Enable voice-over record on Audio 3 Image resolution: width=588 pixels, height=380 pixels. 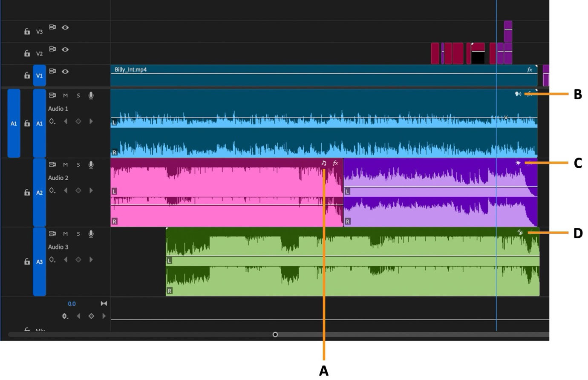click(90, 233)
